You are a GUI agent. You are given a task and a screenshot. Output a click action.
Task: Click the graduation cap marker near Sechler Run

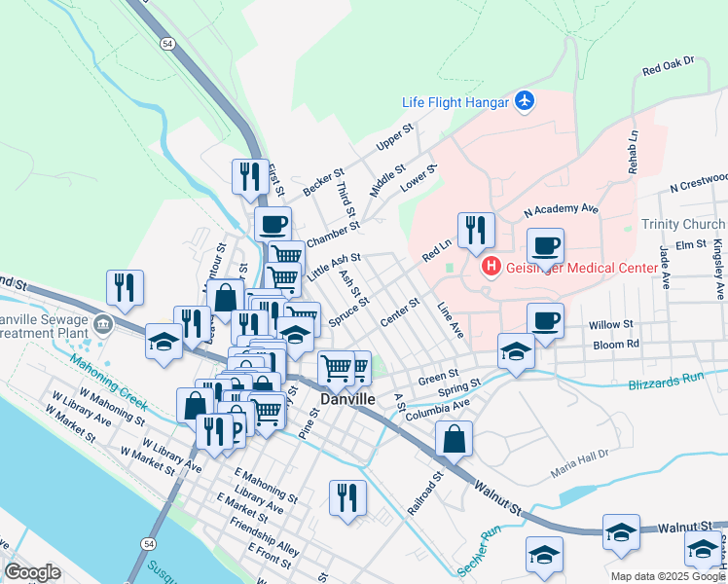pyautogui.click(x=545, y=558)
